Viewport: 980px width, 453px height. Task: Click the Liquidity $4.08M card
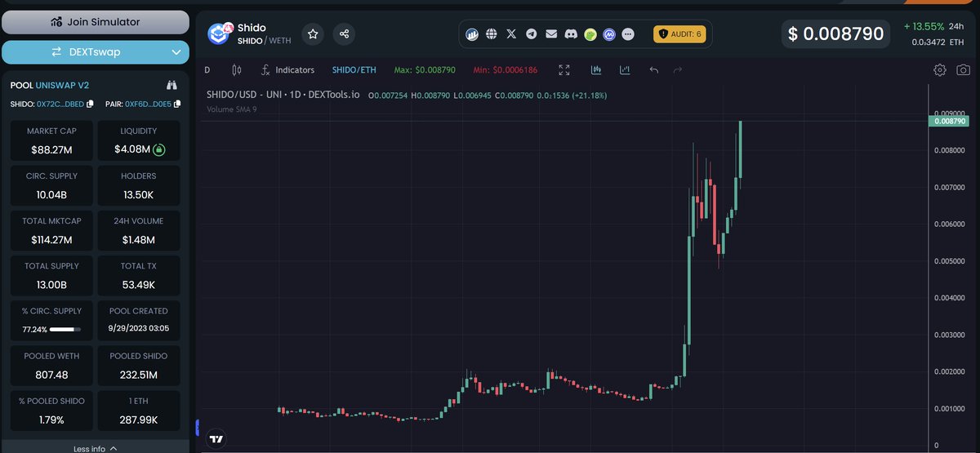pyautogui.click(x=138, y=140)
